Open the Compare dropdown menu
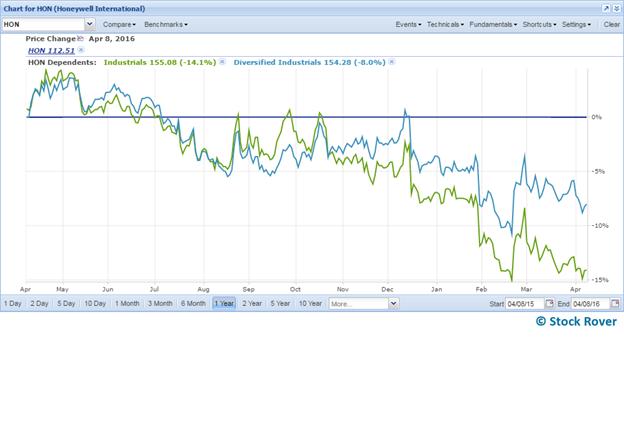 [119, 24]
